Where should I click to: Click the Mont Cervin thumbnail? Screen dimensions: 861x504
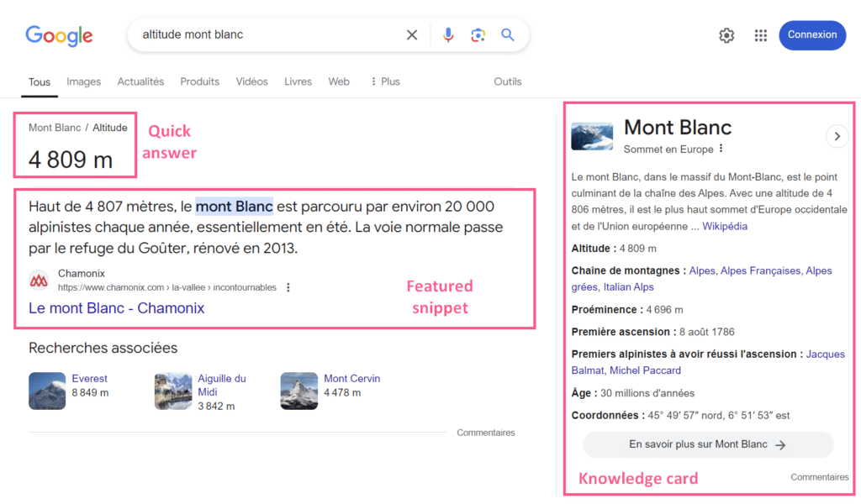pos(299,391)
